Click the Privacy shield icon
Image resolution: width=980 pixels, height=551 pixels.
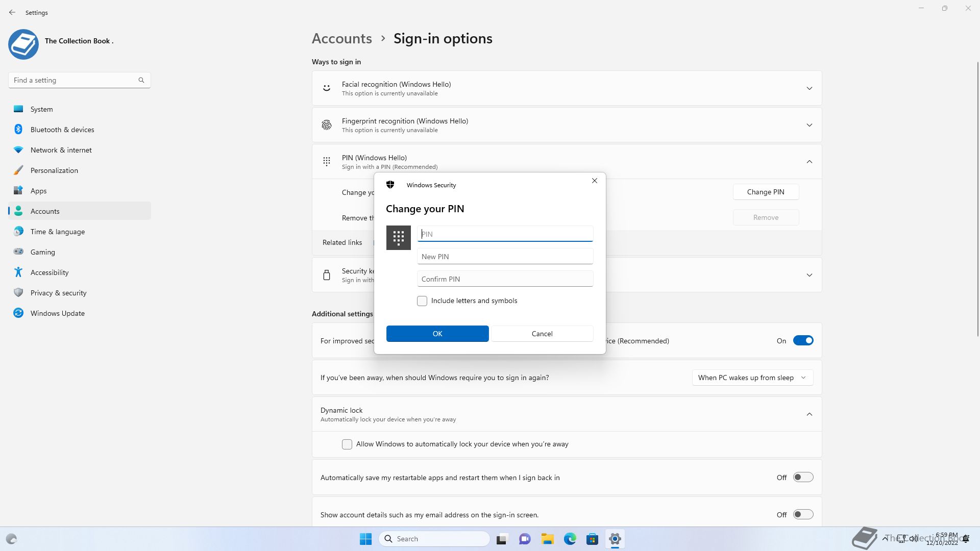[18, 293]
